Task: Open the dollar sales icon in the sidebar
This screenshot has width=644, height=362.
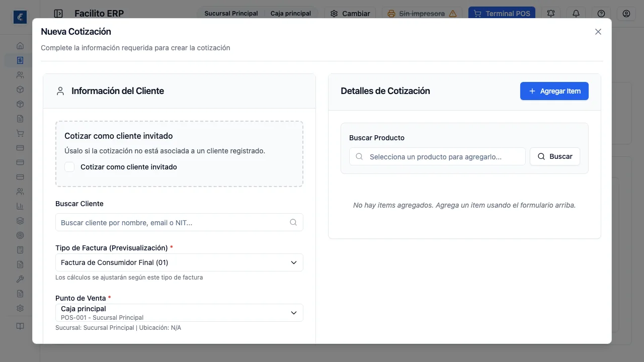Action: (20, 60)
